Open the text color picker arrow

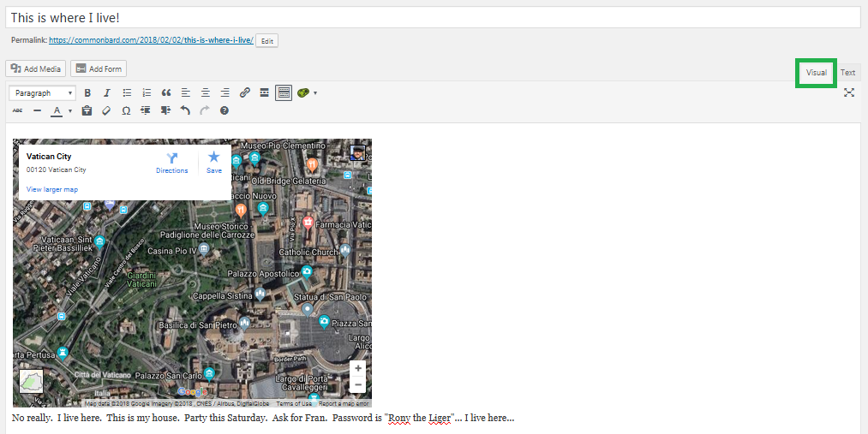[x=69, y=111]
